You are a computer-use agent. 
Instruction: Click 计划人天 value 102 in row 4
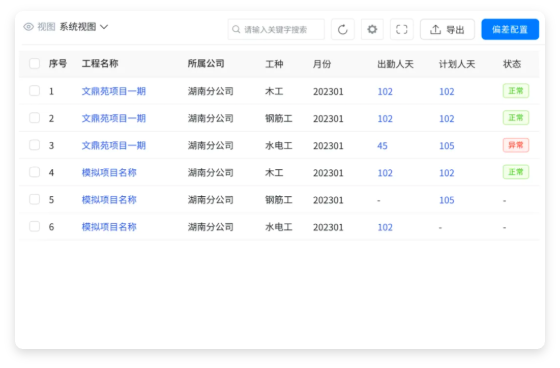pos(446,173)
